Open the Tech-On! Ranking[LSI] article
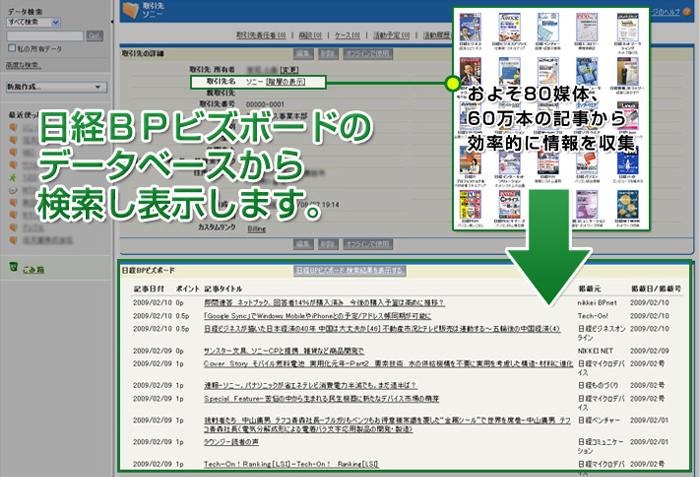Image resolution: width=700 pixels, height=477 pixels. (x=291, y=464)
